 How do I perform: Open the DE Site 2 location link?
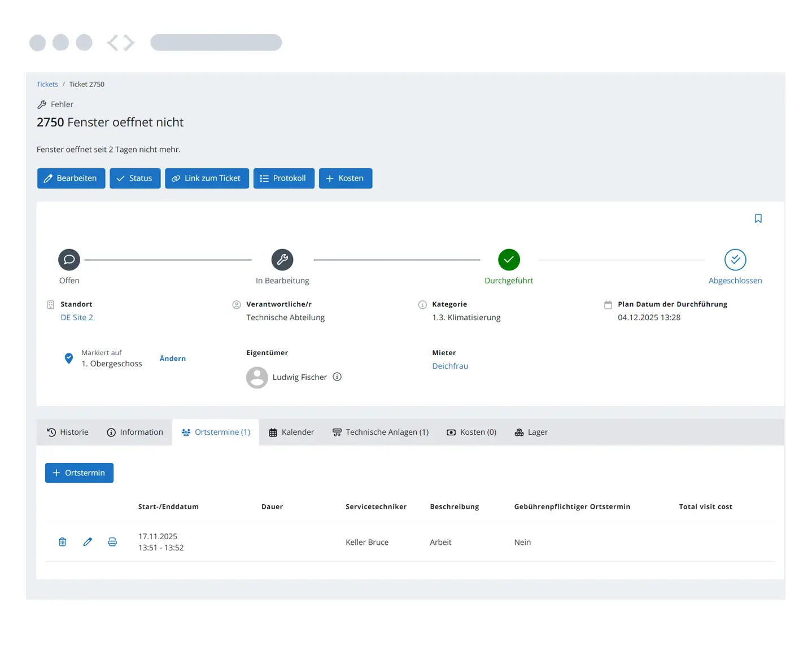(77, 318)
